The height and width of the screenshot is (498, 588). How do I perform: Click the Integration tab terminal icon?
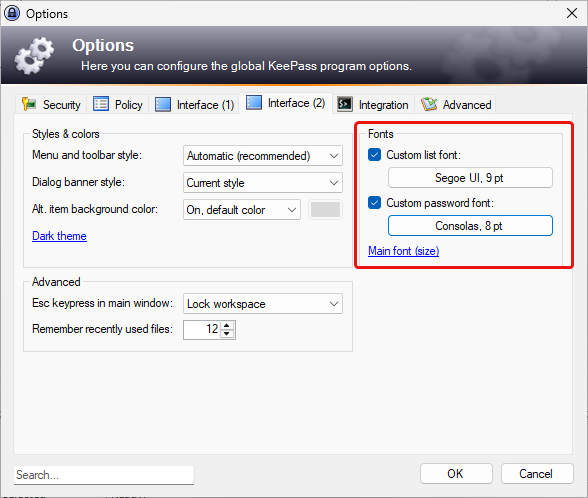tap(344, 104)
